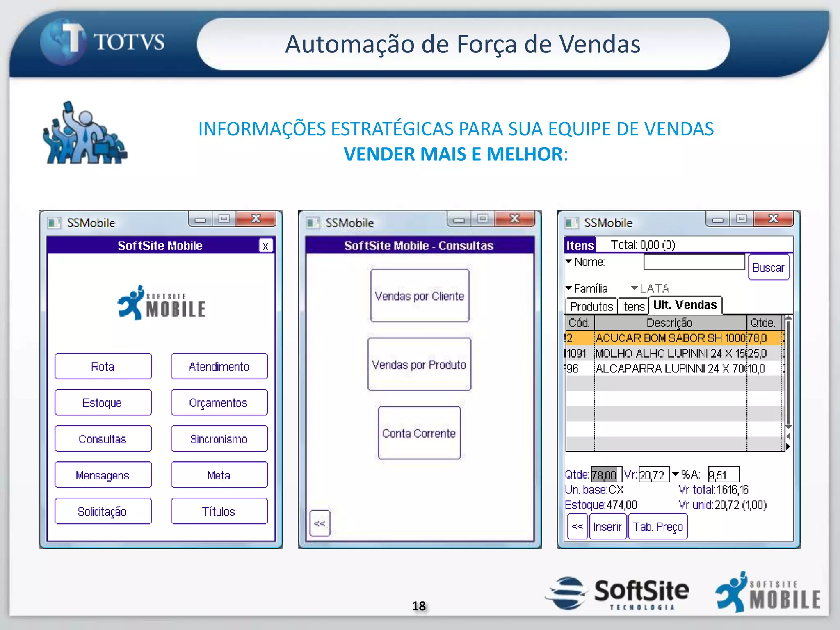Click SoftSite Mobile logo in first window
This screenshot has width=840, height=630.
click(x=162, y=303)
